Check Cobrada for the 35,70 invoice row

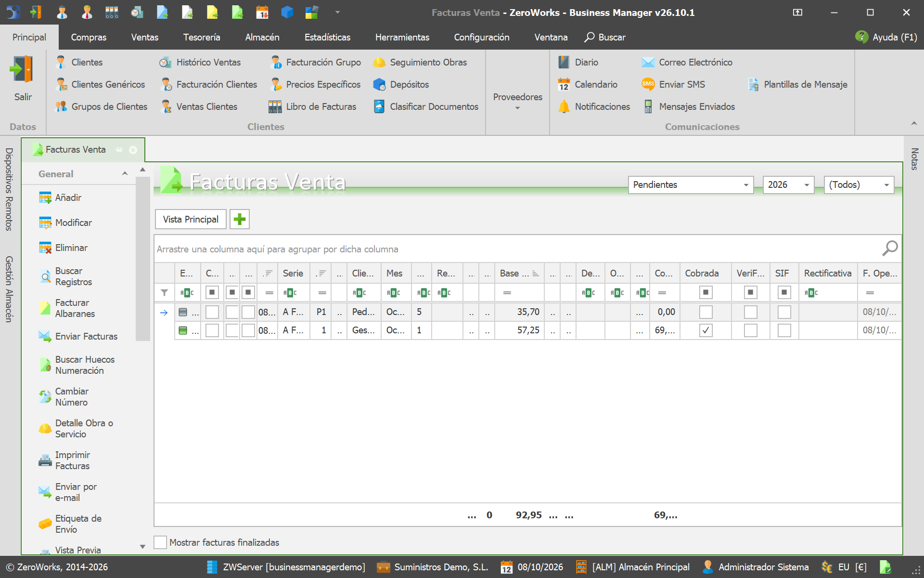click(706, 312)
